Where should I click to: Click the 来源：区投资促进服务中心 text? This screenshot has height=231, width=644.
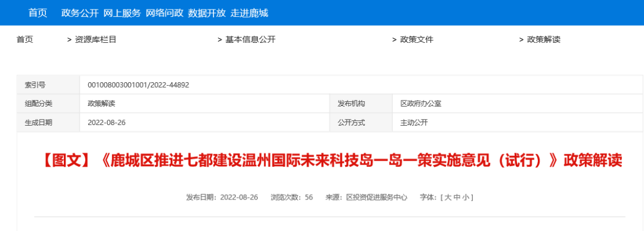[x=366, y=197]
